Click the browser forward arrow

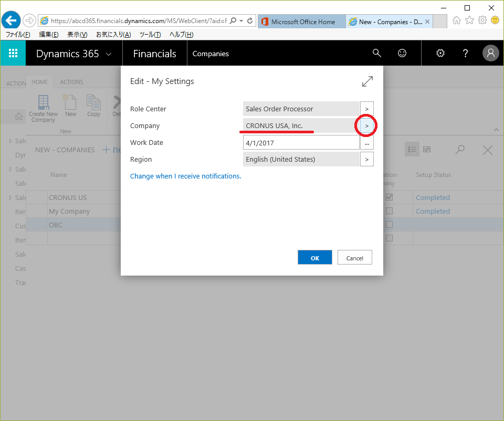coord(29,21)
